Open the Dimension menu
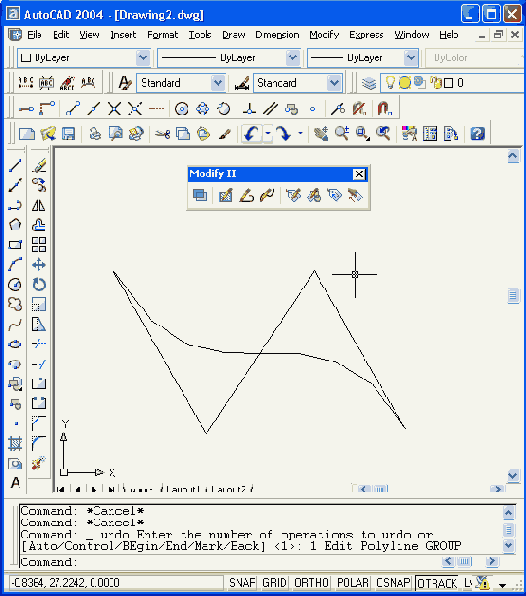Viewport: 526px width, 596px height. [277, 35]
